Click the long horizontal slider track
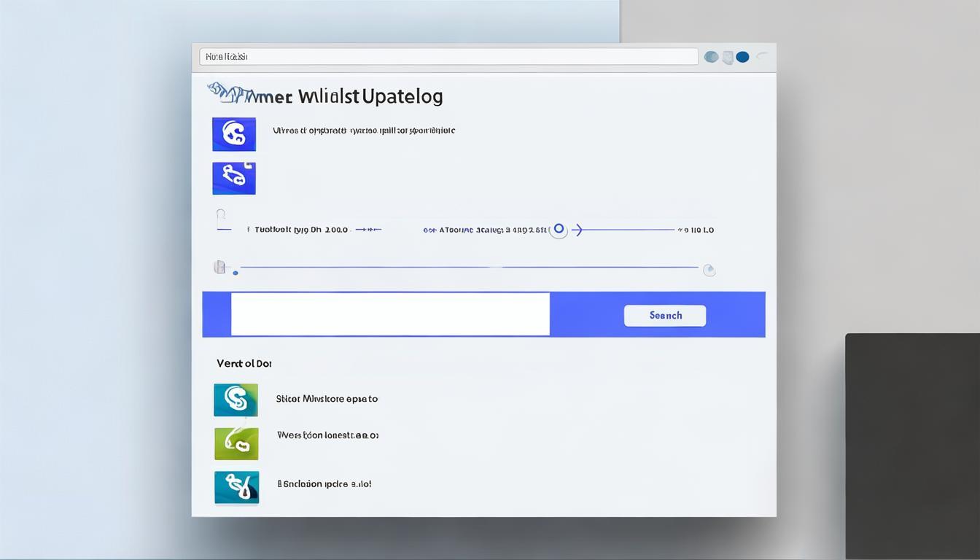Viewport: 980px width, 560px height. pyautogui.click(x=467, y=268)
